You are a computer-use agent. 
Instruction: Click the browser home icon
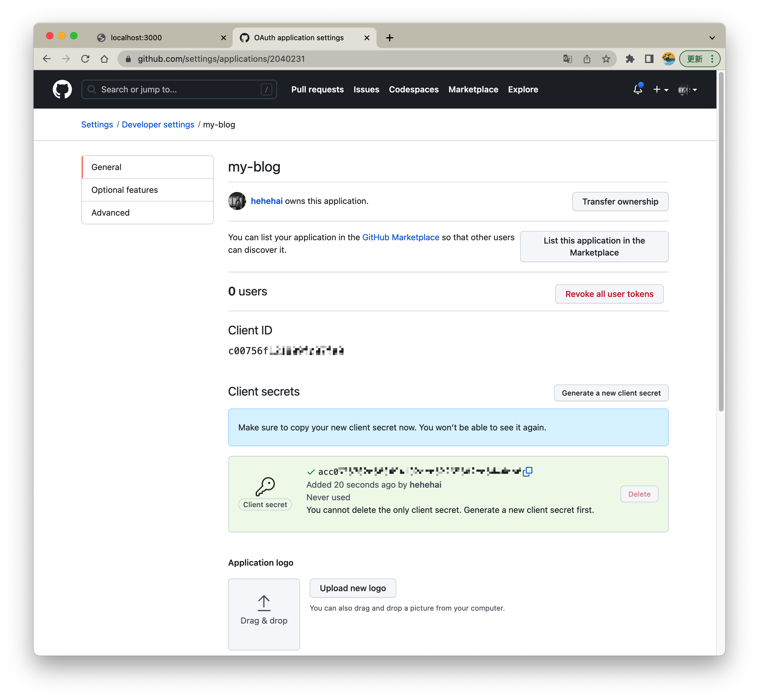105,59
